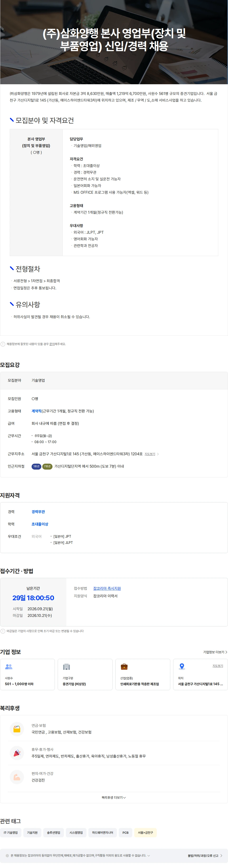Click the 잡코리아 이력서 application form text

pos(105,596)
